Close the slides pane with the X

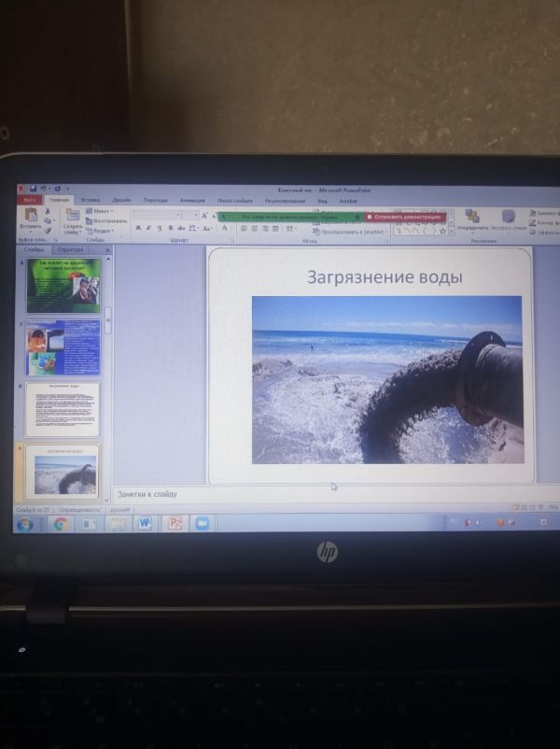[x=107, y=250]
